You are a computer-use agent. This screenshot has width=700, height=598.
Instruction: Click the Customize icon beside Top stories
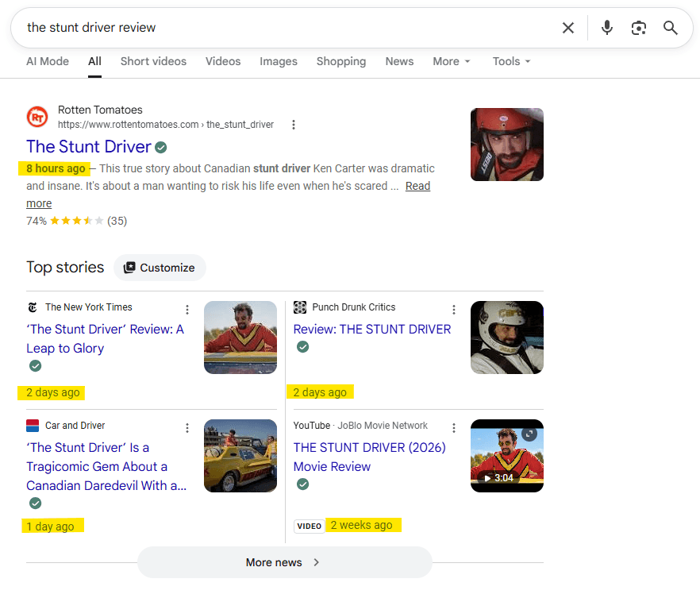click(x=129, y=268)
